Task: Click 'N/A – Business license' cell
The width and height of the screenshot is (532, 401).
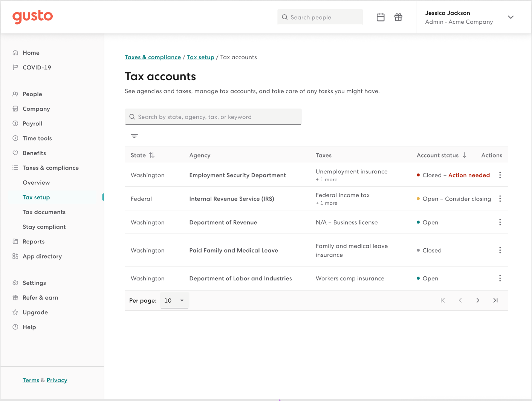Action: pos(347,222)
